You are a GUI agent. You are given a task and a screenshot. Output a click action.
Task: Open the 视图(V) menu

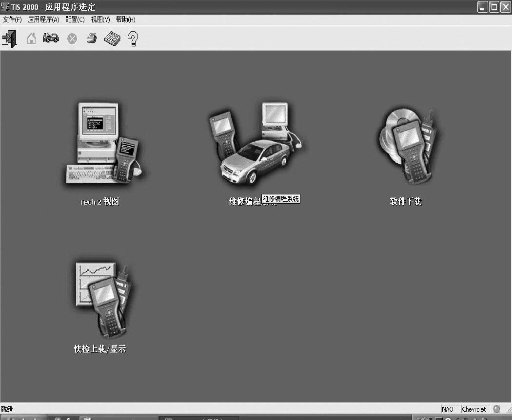tap(100, 19)
